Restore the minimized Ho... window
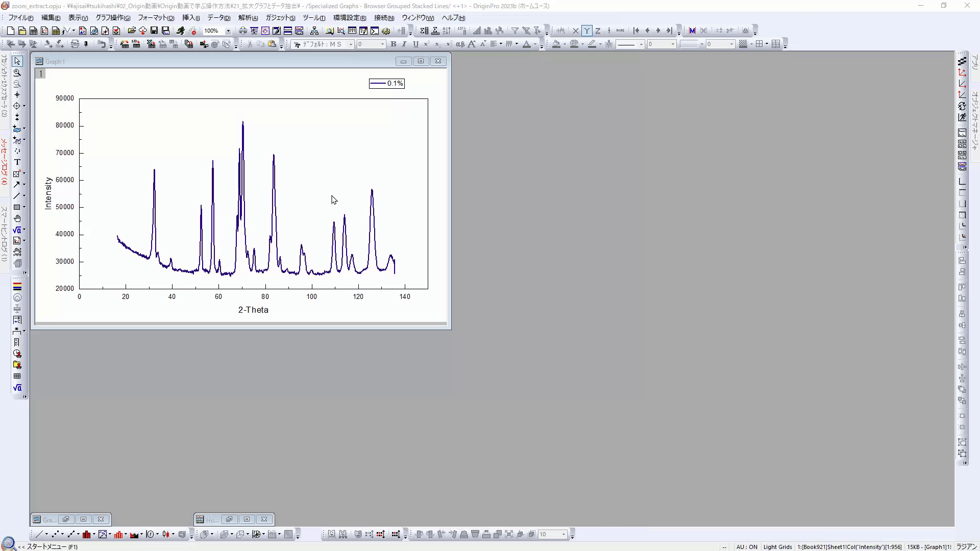Image resolution: width=980 pixels, height=551 pixels. 229,519
